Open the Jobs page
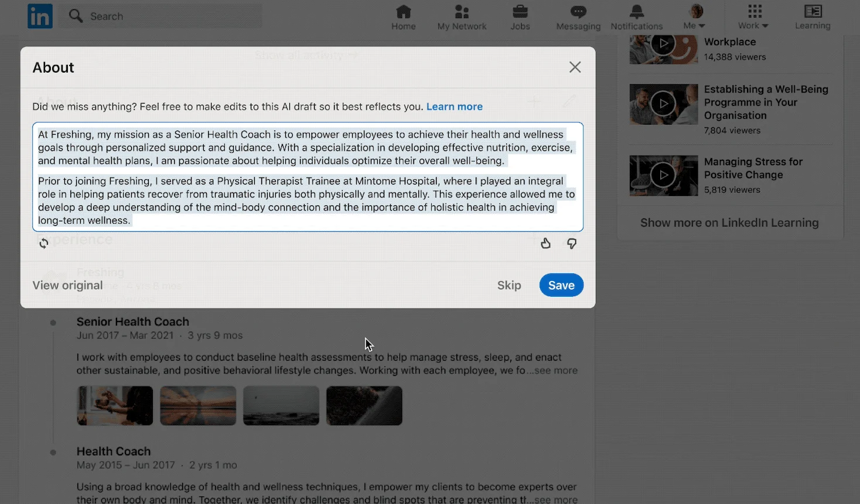The height and width of the screenshot is (504, 860). coord(520,17)
